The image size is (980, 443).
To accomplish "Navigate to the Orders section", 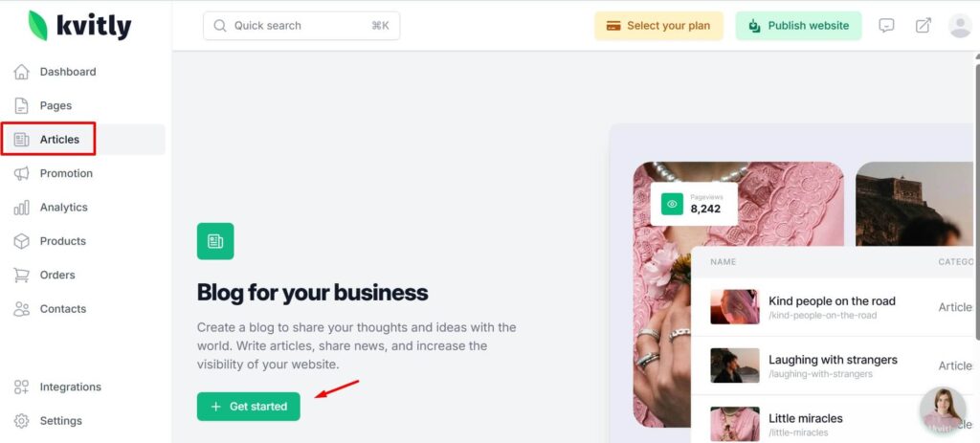I will [57, 276].
